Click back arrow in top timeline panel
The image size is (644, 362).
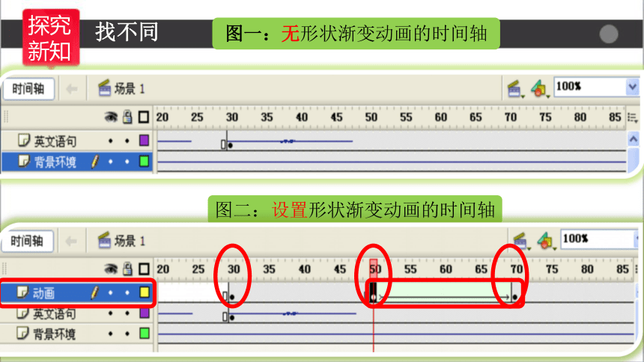pos(72,89)
